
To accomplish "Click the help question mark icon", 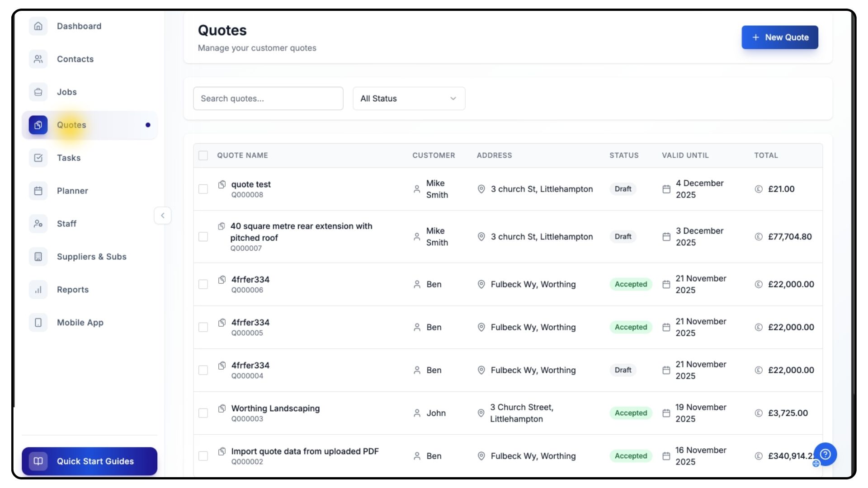I will 825,454.
